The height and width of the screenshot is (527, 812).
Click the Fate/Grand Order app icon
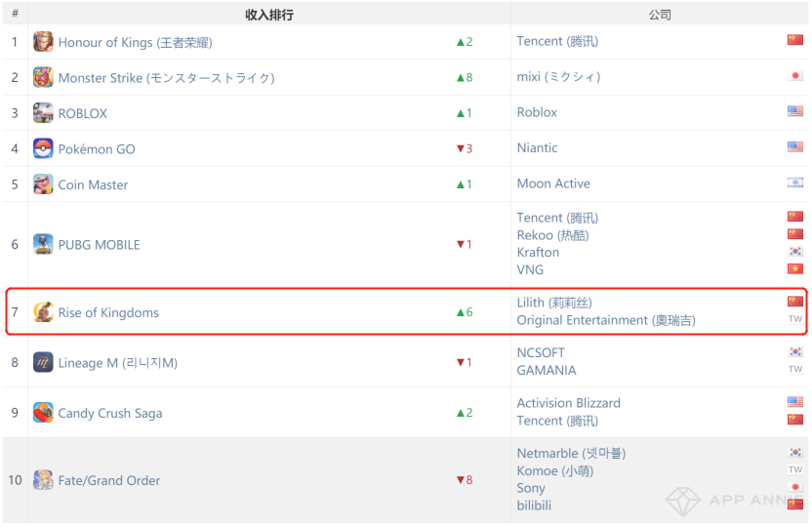pos(43,480)
